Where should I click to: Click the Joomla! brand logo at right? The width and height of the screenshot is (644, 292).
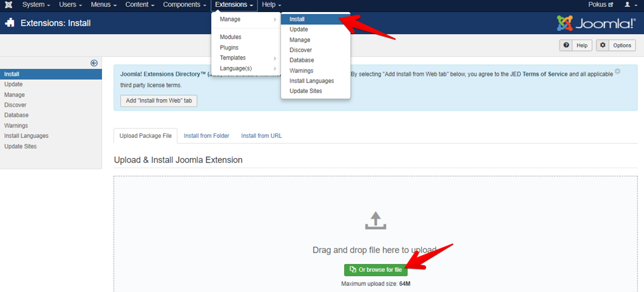(x=596, y=23)
